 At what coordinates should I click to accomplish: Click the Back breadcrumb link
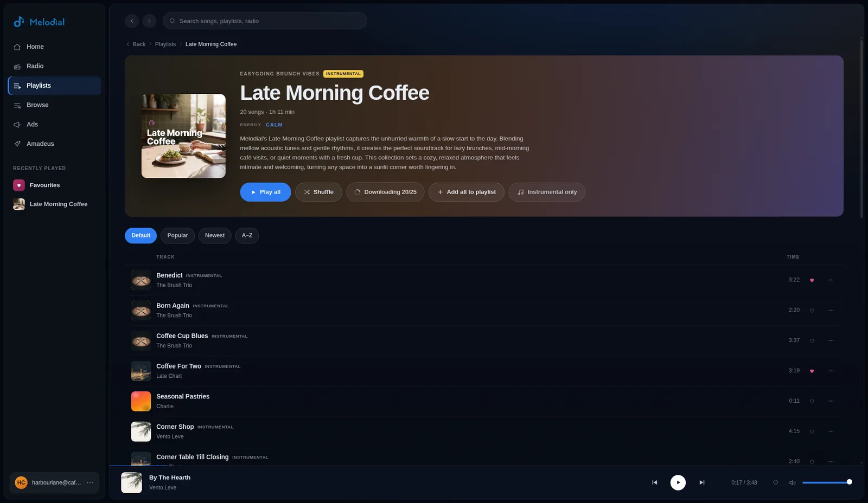tap(136, 44)
